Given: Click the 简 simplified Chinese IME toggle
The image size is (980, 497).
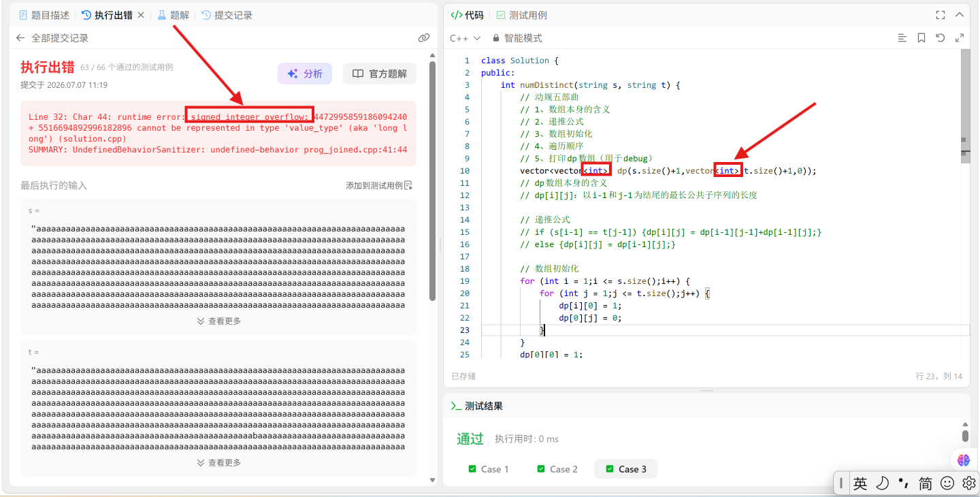Looking at the screenshot, I should (926, 483).
